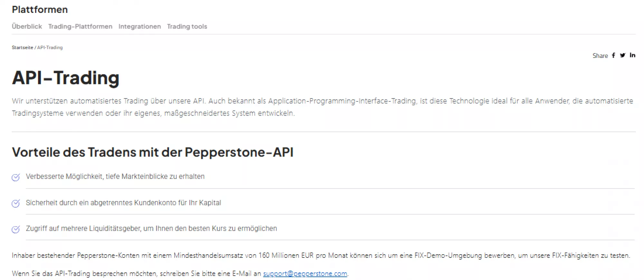644x280 pixels.
Task: Click the 'Verbesserte Möglichkeit, tiefe Markteinblicke' list text
Action: pos(115,176)
